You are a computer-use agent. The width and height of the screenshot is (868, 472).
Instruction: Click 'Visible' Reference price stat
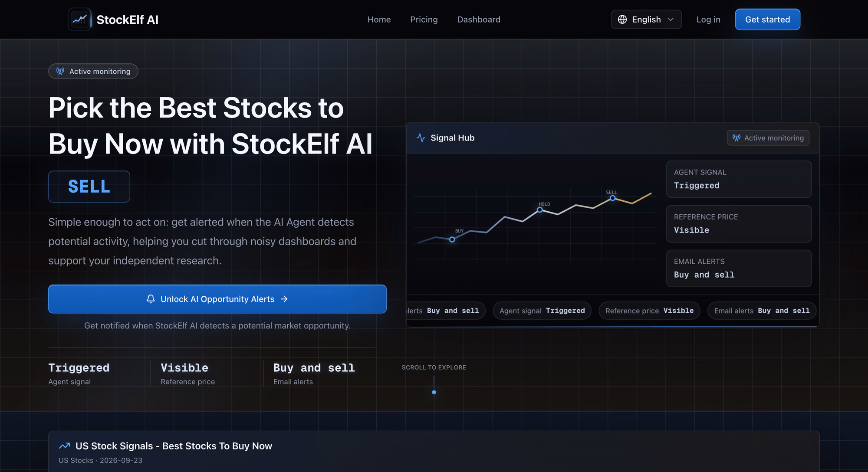187,374
